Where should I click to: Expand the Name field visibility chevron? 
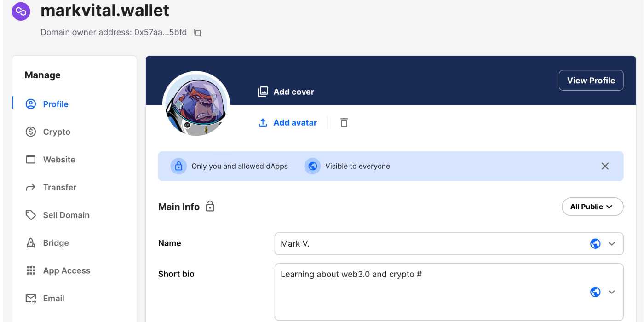click(612, 244)
